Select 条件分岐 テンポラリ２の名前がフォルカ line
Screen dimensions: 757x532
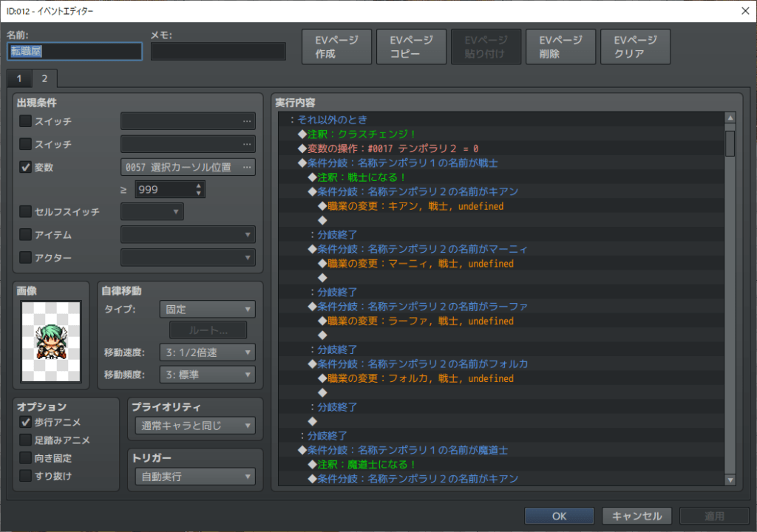tap(501, 364)
